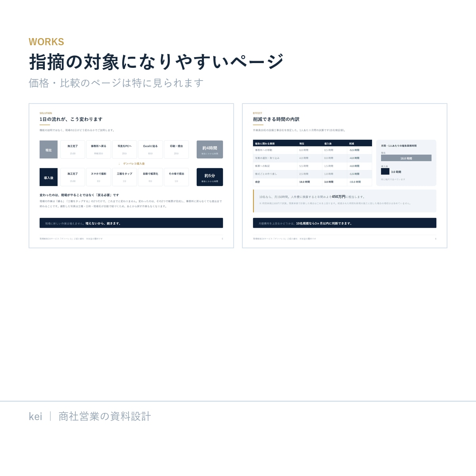476x476 pixels.
Task: Click the 工種をタップ step card
Action: click(x=125, y=177)
